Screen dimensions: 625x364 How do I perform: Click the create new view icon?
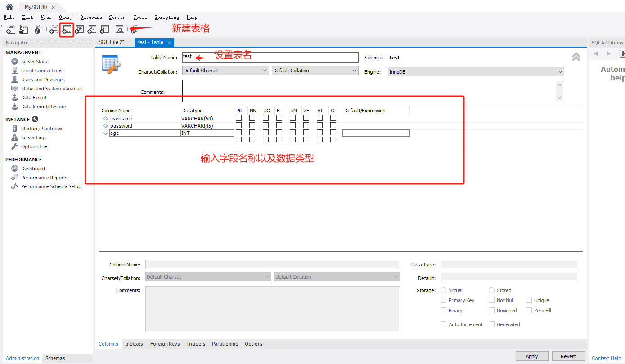click(x=79, y=29)
